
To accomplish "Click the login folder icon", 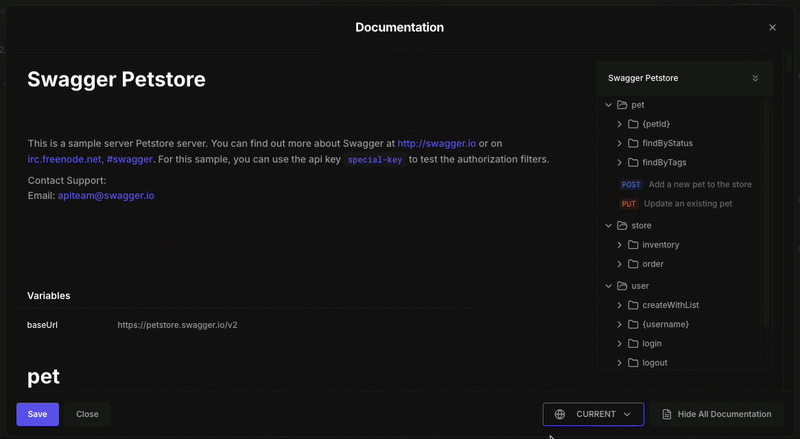I will pos(633,344).
